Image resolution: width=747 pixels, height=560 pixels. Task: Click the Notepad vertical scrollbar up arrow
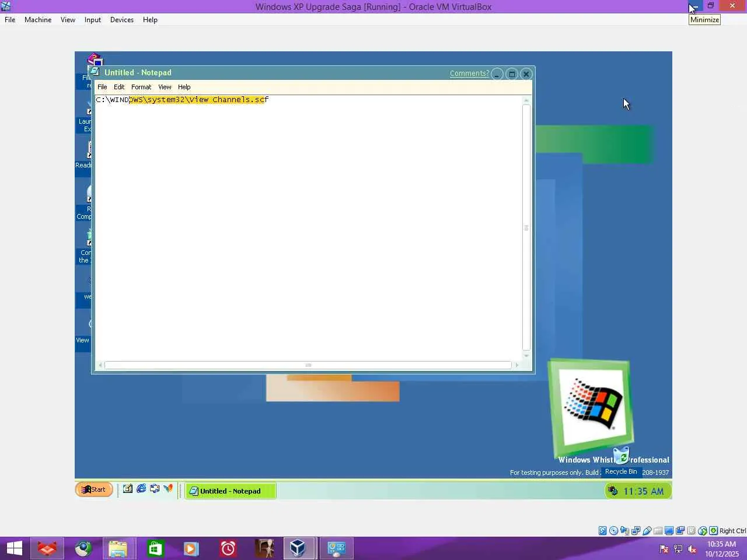tap(526, 100)
